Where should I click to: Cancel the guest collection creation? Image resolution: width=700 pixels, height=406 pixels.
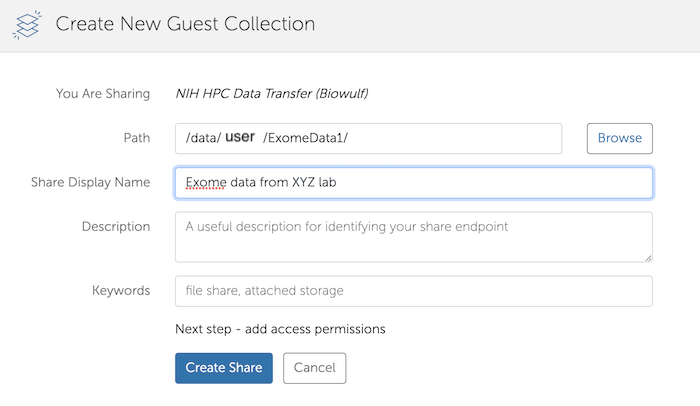[314, 368]
